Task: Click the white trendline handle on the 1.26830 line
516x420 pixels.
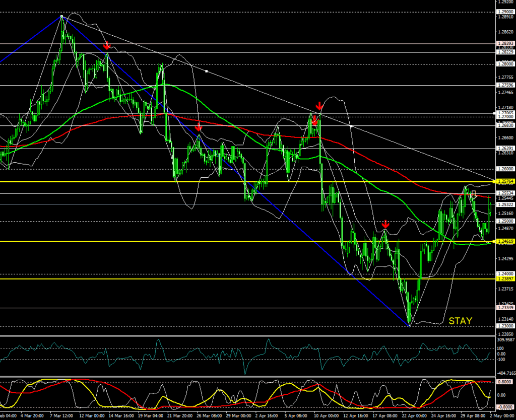Action: 350,125
